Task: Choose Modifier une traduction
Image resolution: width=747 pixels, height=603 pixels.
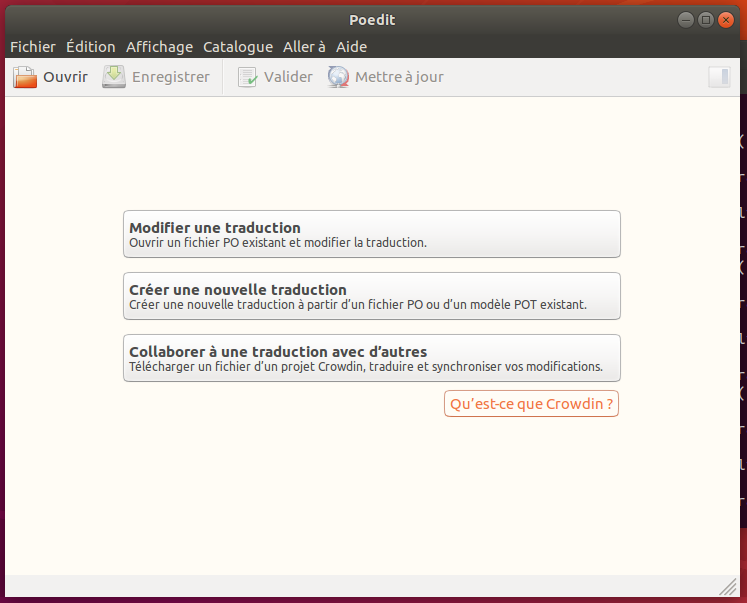Action: (372, 234)
